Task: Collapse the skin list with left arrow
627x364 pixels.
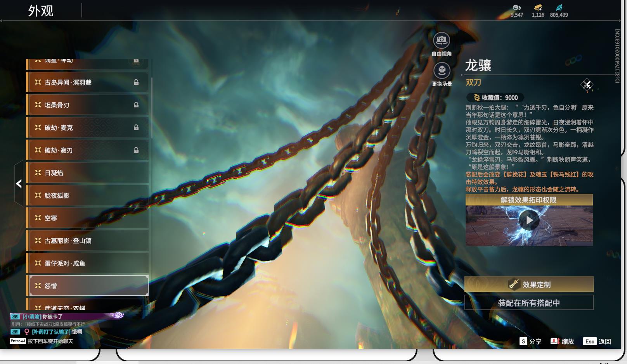Action: click(x=19, y=183)
